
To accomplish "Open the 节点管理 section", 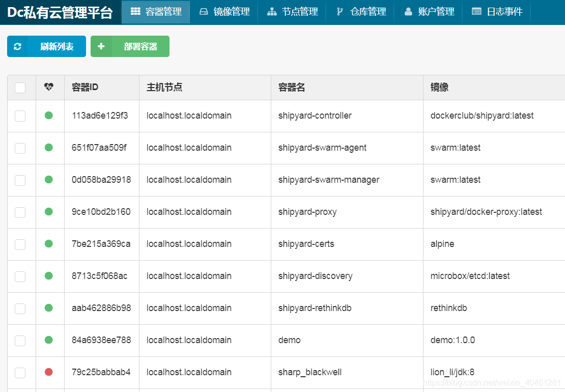I will [x=292, y=12].
